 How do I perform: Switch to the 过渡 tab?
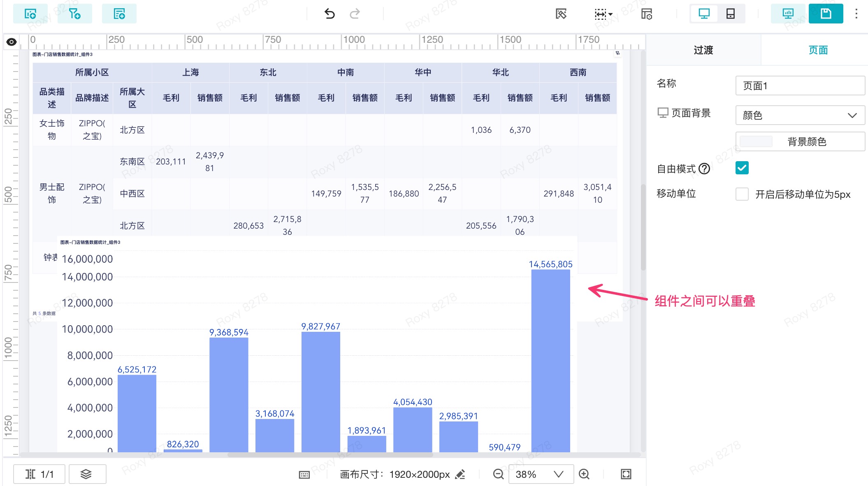click(x=703, y=50)
